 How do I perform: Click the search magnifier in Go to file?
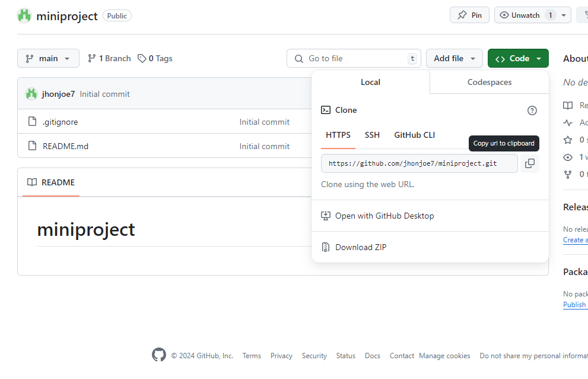point(299,59)
